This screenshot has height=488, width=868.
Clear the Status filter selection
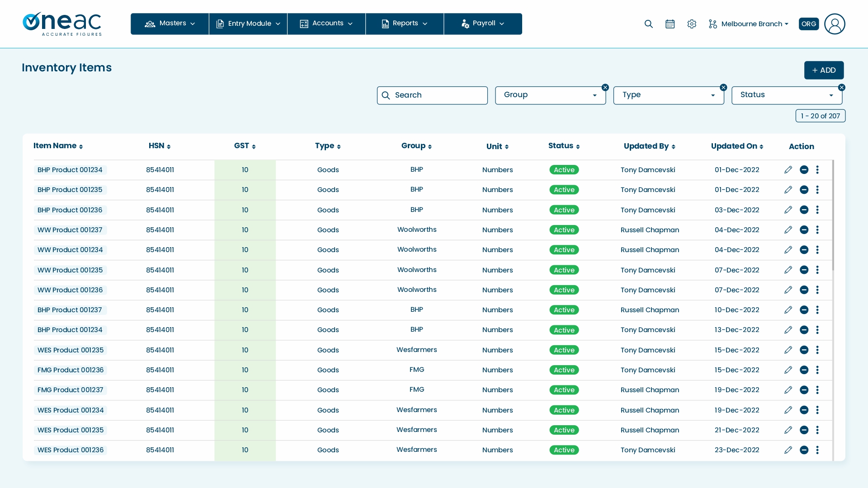(x=841, y=87)
